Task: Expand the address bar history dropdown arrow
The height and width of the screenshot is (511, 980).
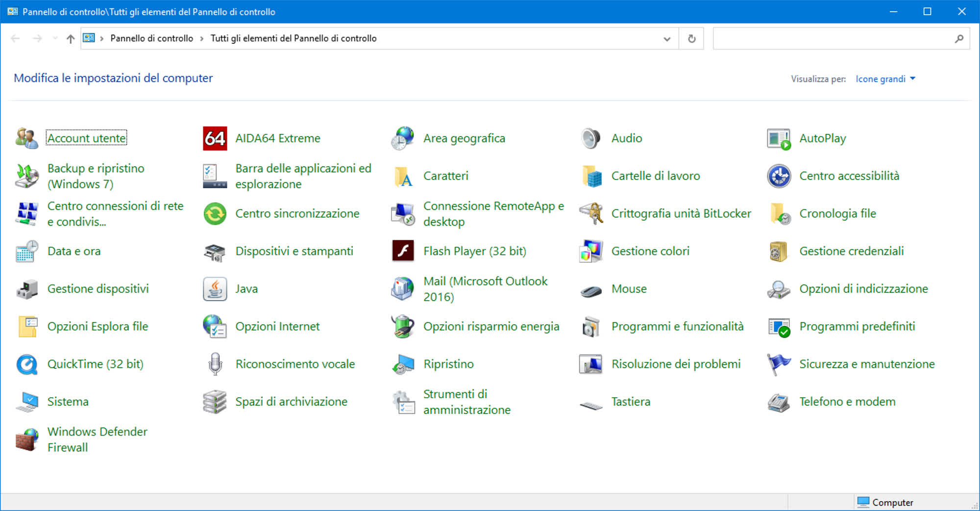Action: [666, 39]
